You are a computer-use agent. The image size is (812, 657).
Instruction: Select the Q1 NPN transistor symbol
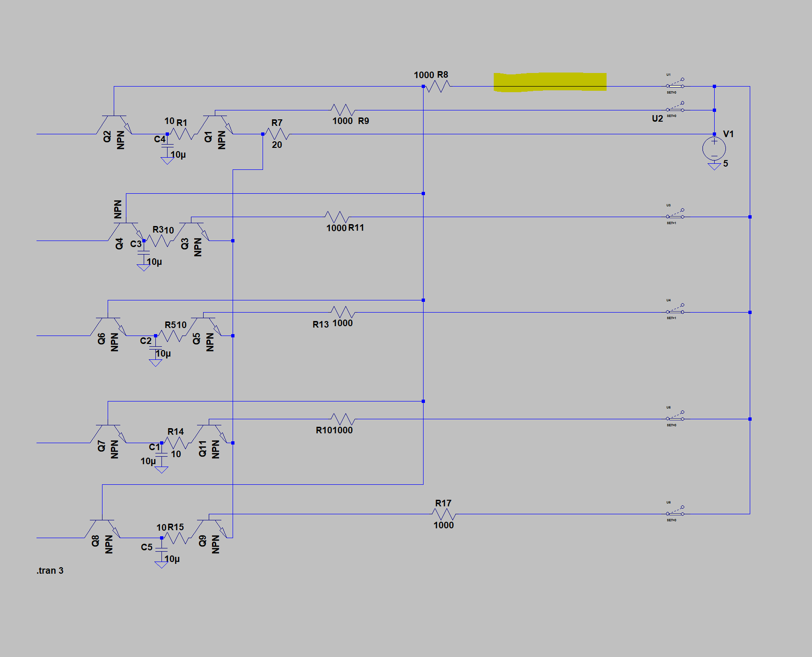[x=215, y=124]
